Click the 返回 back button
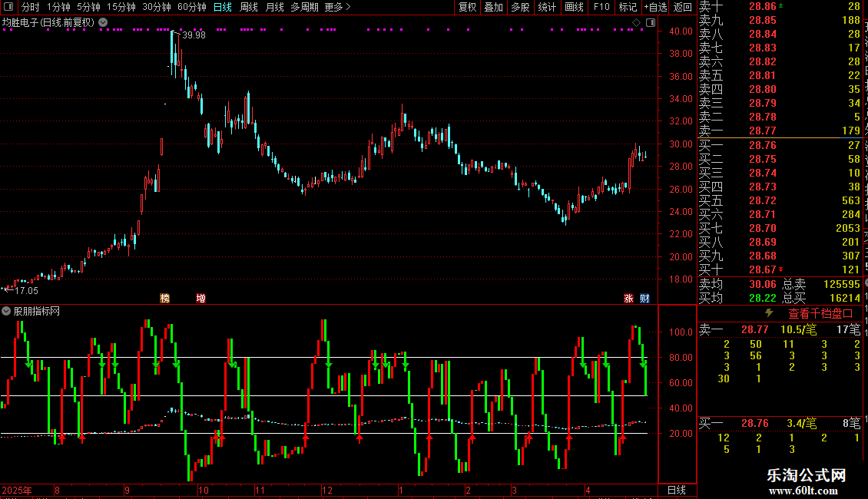This screenshot has height=499, width=868. coord(683,7)
